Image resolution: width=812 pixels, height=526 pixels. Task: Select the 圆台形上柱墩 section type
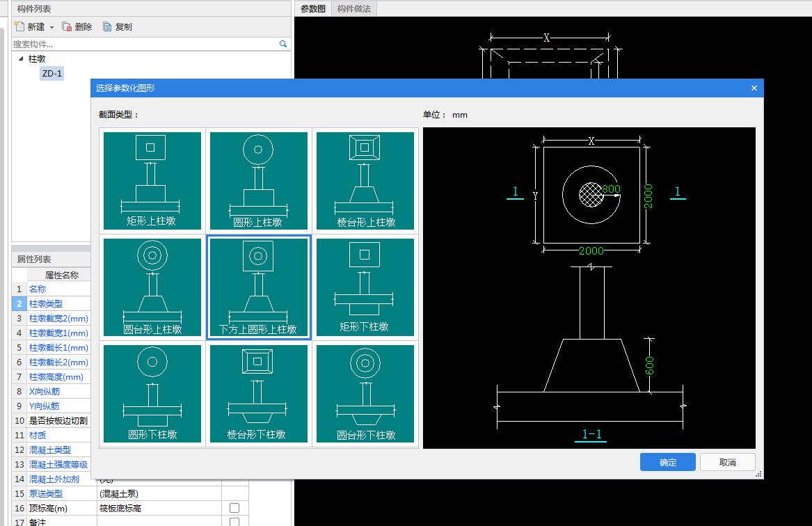coord(152,287)
